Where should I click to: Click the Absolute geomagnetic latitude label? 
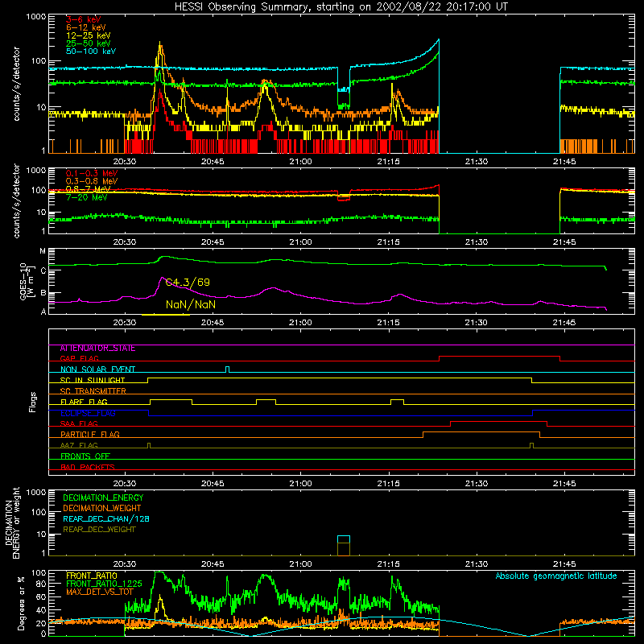(556, 576)
